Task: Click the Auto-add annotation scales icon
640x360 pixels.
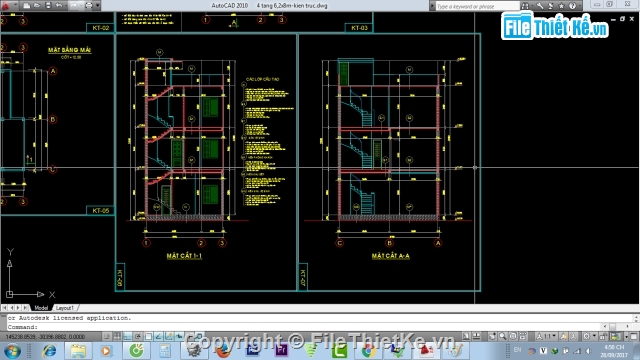Action: pos(573,336)
